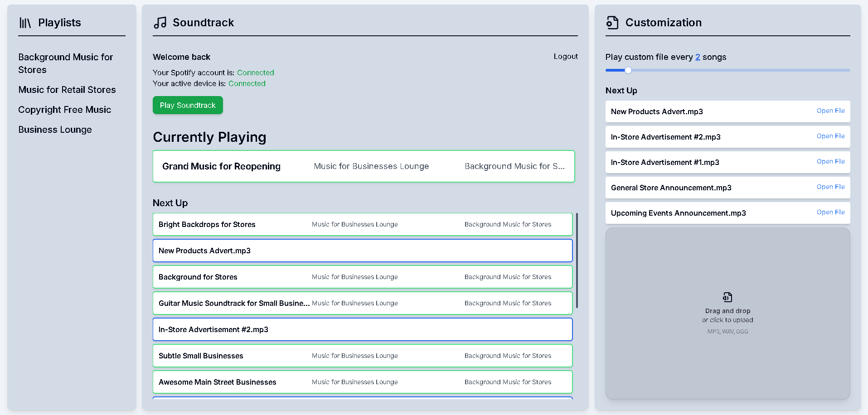Select In-Store Advertisement #2.mp3 in soundtrack queue
The image size is (868, 415).
pos(363,329)
